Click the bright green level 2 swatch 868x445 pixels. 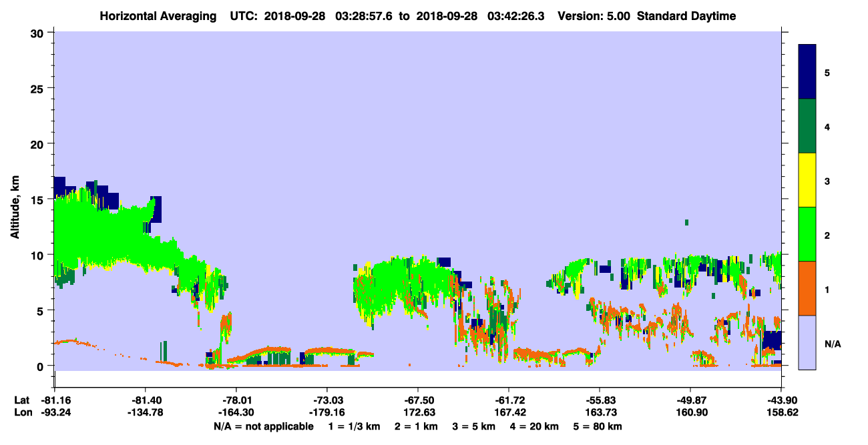coord(807,234)
